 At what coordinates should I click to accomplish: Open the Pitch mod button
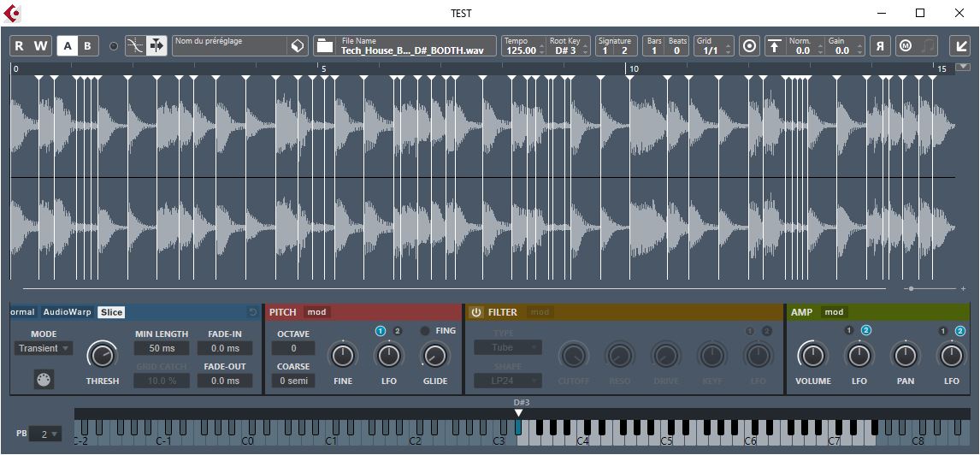point(316,312)
